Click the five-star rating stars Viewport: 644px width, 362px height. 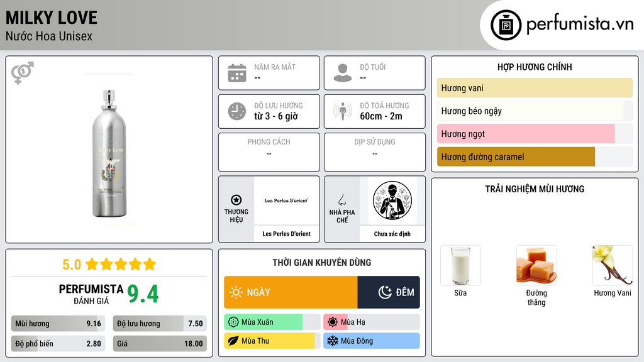(121, 264)
